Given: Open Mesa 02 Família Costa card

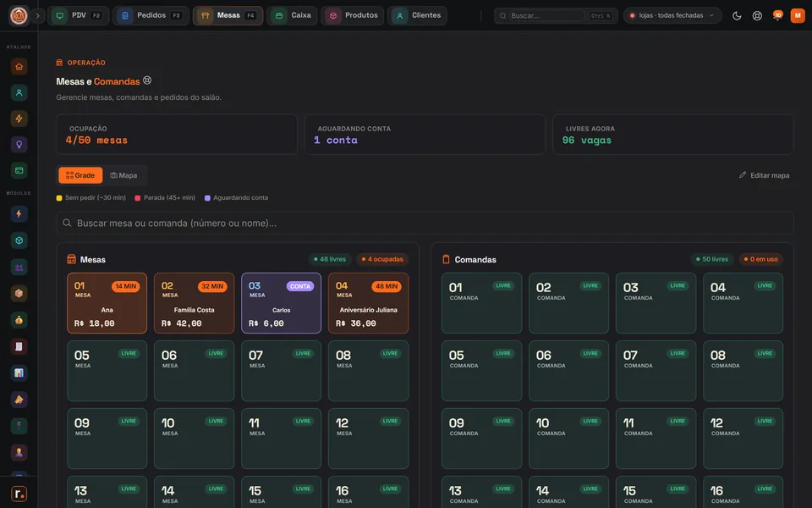Looking at the screenshot, I should (195, 303).
